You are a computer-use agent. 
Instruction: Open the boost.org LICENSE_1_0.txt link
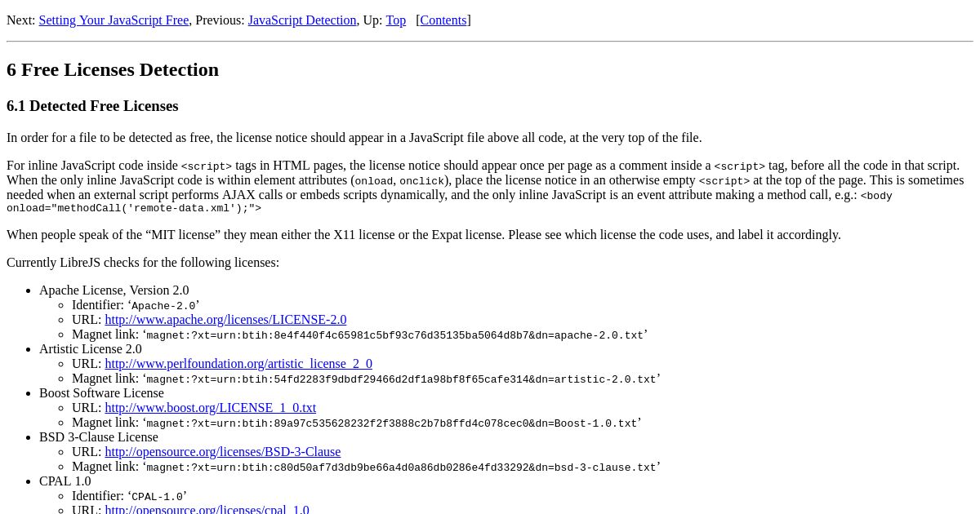(x=210, y=408)
